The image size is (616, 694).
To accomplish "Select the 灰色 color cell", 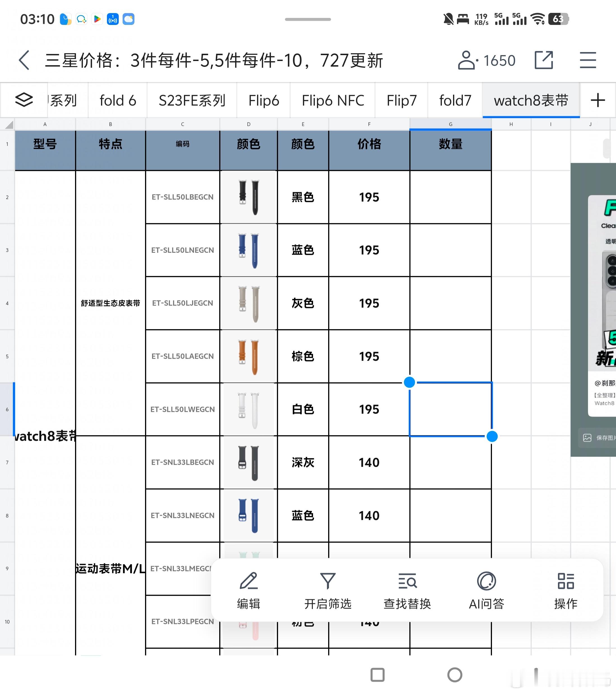I will tap(303, 303).
